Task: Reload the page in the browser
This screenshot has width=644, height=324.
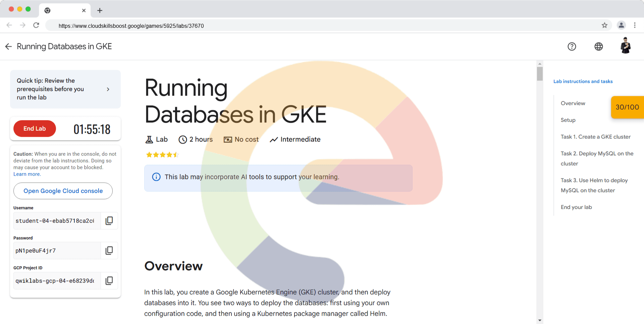Action: (x=36, y=25)
